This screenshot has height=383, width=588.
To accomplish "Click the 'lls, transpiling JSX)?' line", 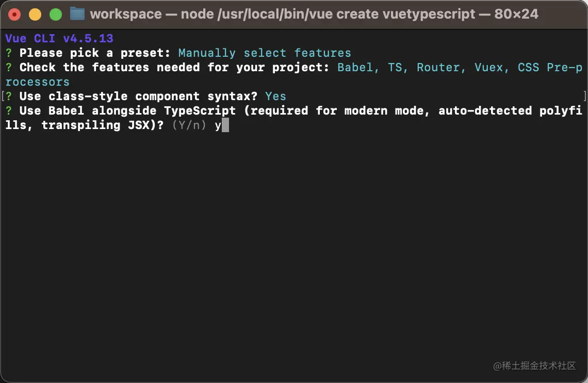I will tap(85, 125).
